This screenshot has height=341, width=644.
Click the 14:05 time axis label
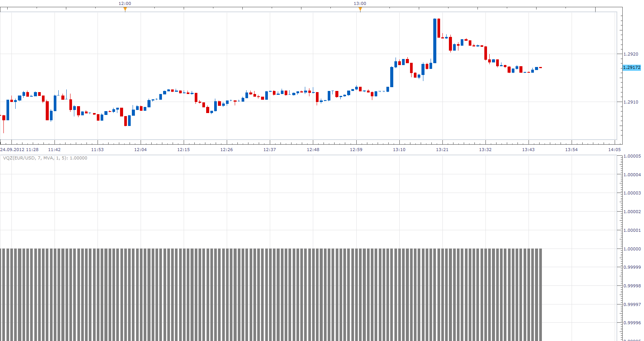pos(615,150)
